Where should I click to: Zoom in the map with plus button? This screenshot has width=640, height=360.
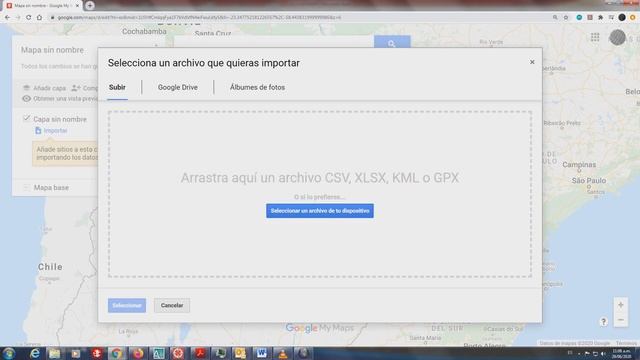620,305
